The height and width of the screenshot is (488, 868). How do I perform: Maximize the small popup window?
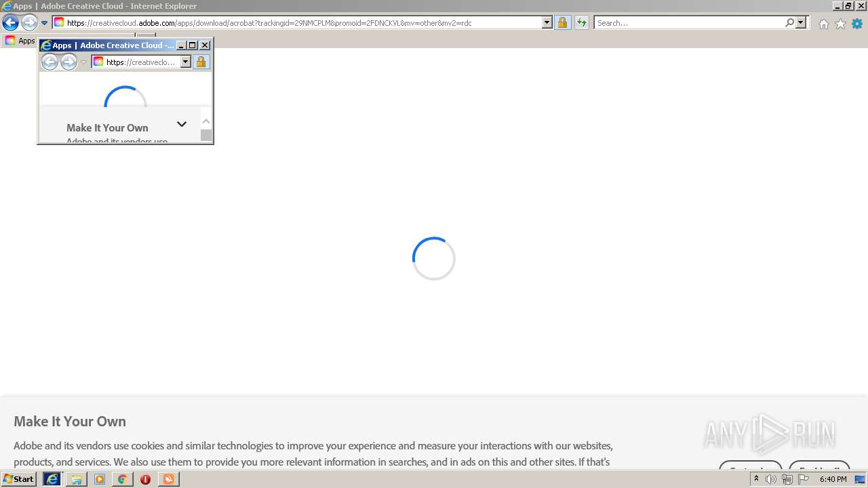pyautogui.click(x=193, y=45)
